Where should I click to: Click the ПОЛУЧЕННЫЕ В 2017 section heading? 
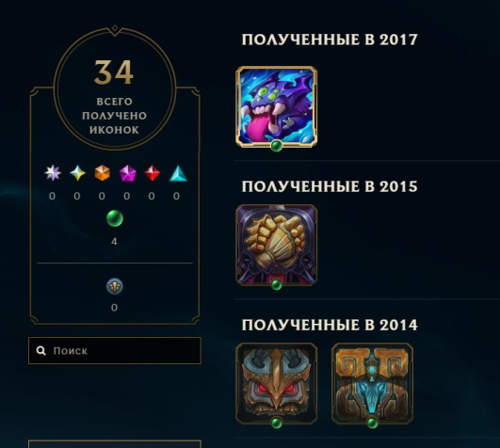click(330, 40)
